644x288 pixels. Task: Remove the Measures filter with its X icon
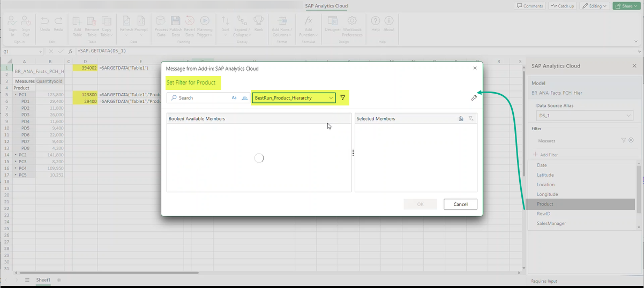(631, 140)
